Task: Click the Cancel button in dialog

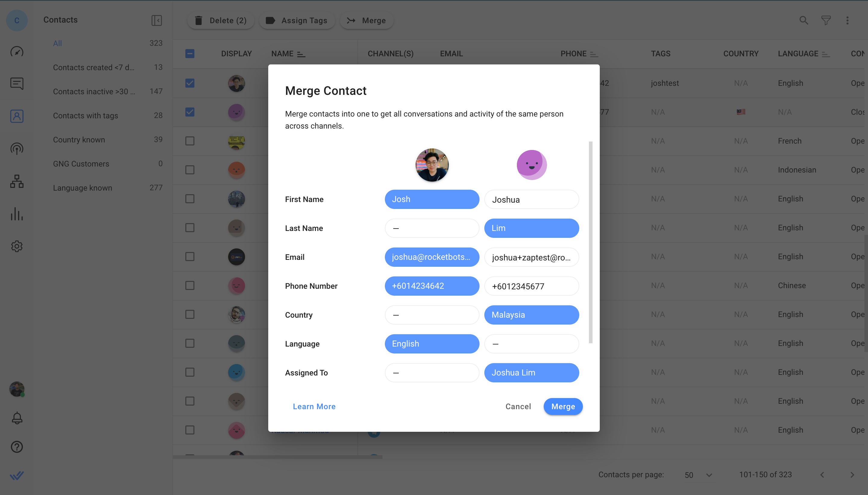Action: coord(518,406)
